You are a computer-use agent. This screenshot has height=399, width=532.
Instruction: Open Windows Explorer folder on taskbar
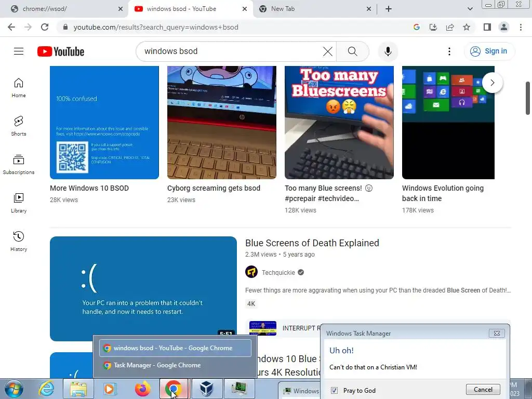78,389
